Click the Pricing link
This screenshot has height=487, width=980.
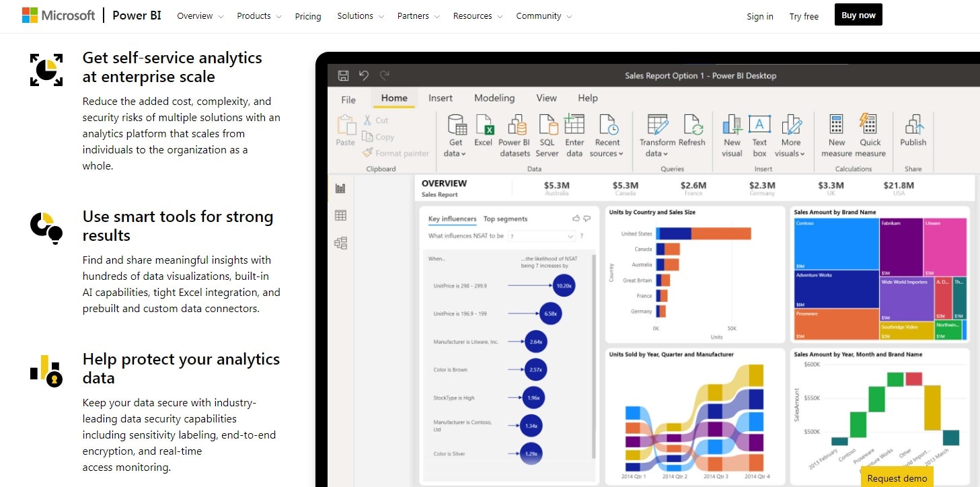tap(308, 16)
